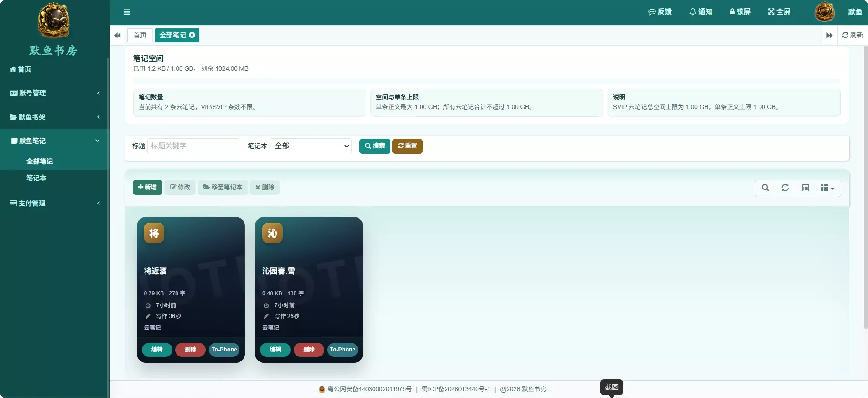
Task: Click the toolbar 删除 delete button
Action: tap(265, 188)
